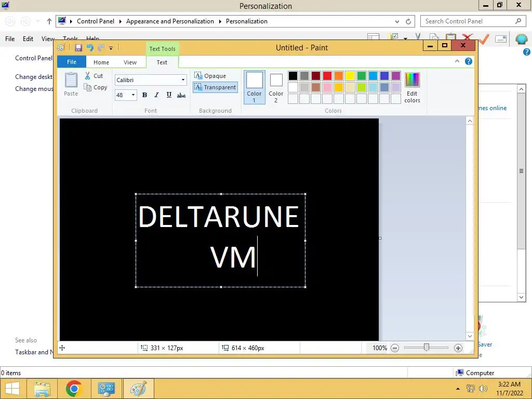Click the Copy icon in the Clipboard group
Viewport: 532px width, 399px height.
87,87
